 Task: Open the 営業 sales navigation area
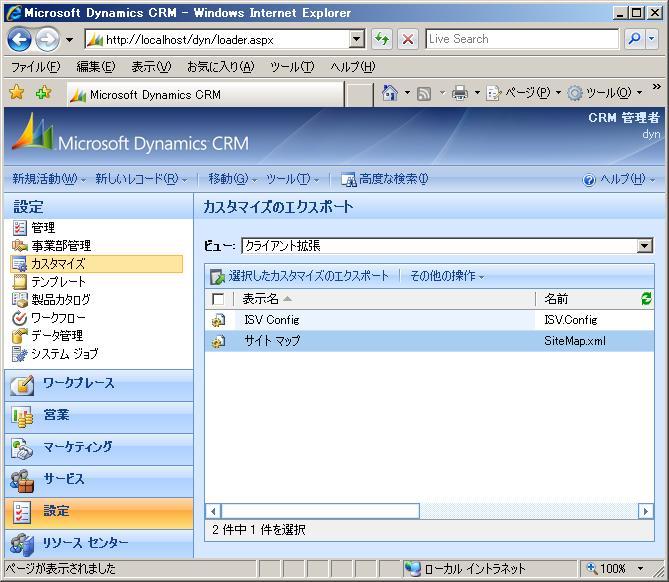(x=99, y=417)
